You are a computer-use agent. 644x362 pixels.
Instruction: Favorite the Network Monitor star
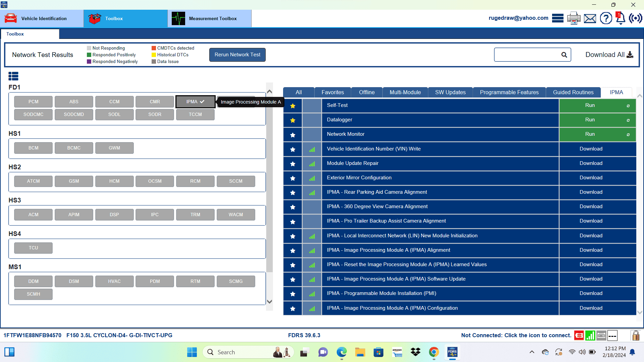tap(292, 135)
